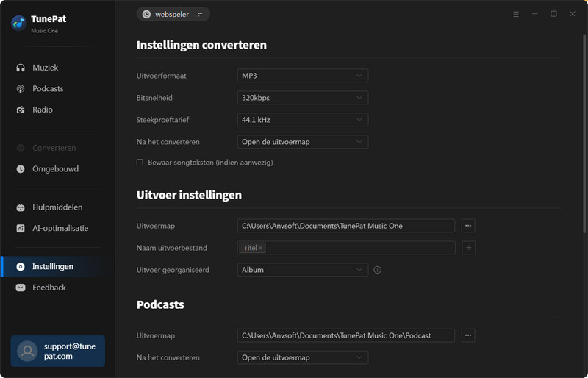Click the settings vertical scrollbar
The height and width of the screenshot is (378, 588).
tap(584, 133)
